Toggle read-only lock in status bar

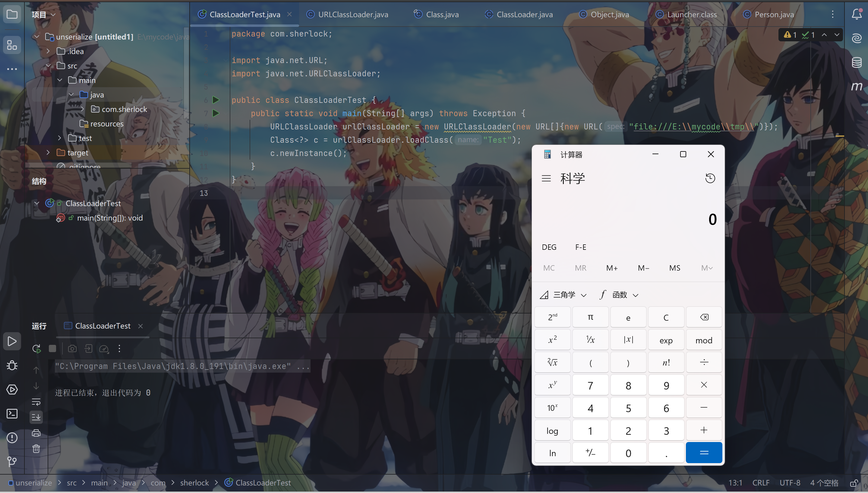854,483
